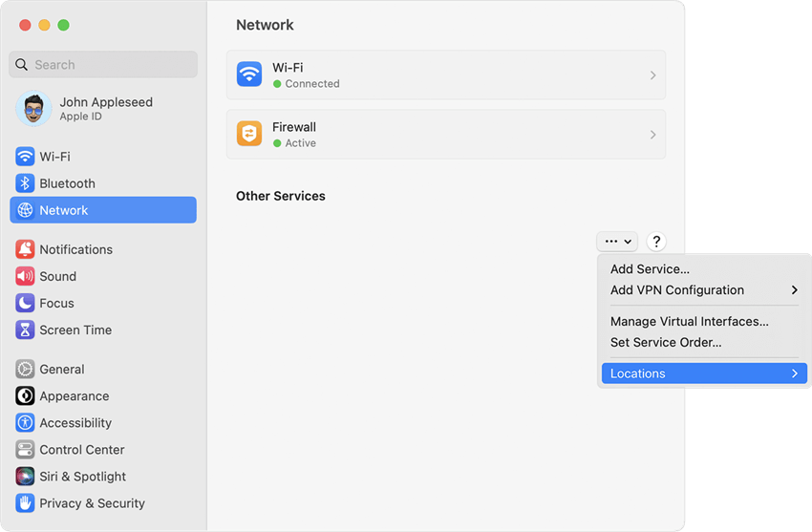The image size is (812, 532).
Task: Click the Notifications bell icon
Action: 25,249
